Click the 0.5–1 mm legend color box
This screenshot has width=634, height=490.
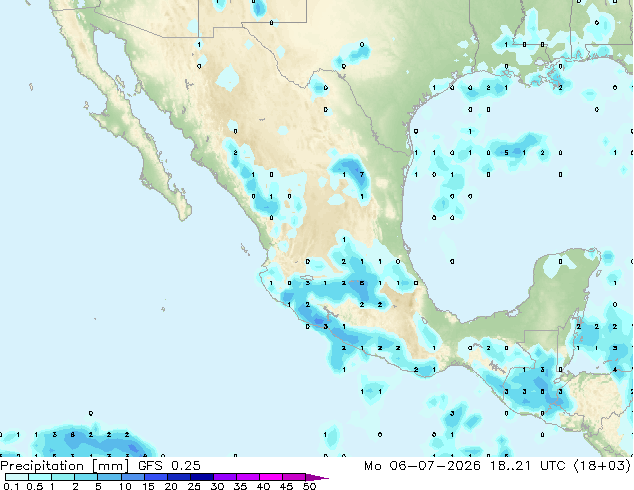coord(40,477)
